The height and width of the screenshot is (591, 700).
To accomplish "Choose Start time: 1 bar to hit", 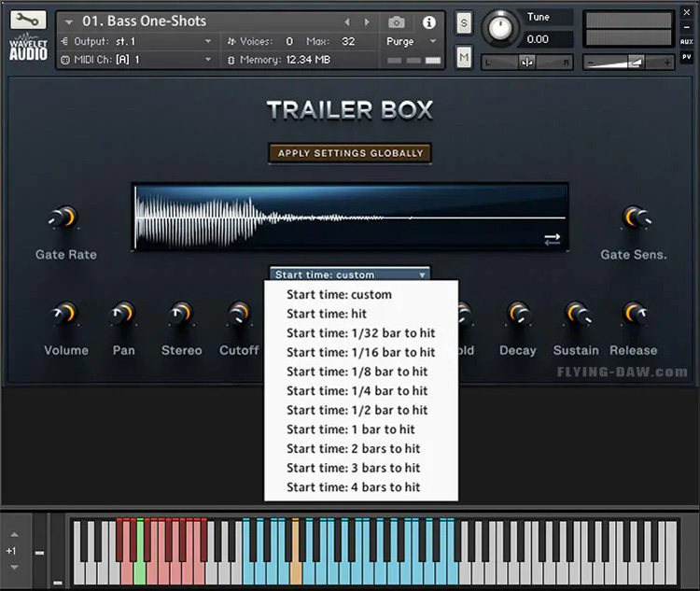I will click(x=361, y=429).
